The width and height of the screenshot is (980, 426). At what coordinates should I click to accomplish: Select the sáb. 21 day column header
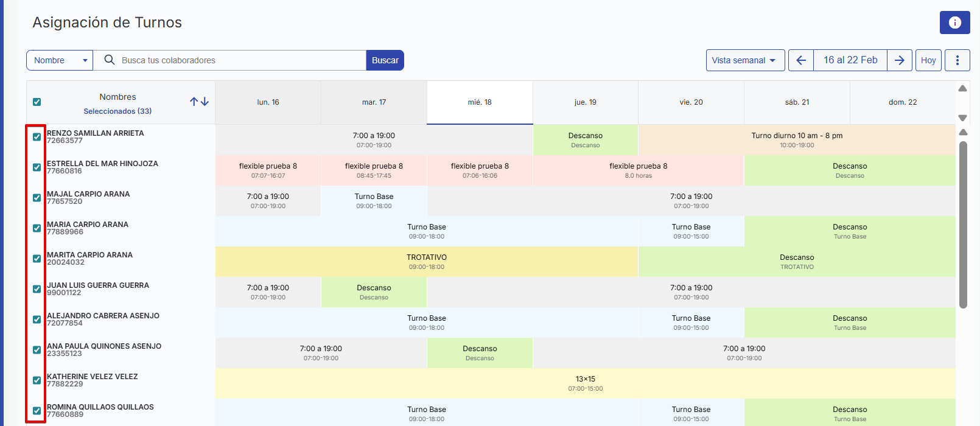point(797,102)
